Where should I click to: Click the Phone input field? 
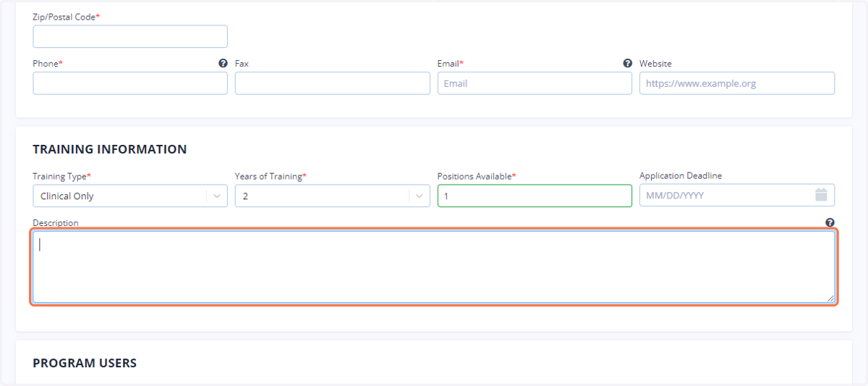[130, 83]
